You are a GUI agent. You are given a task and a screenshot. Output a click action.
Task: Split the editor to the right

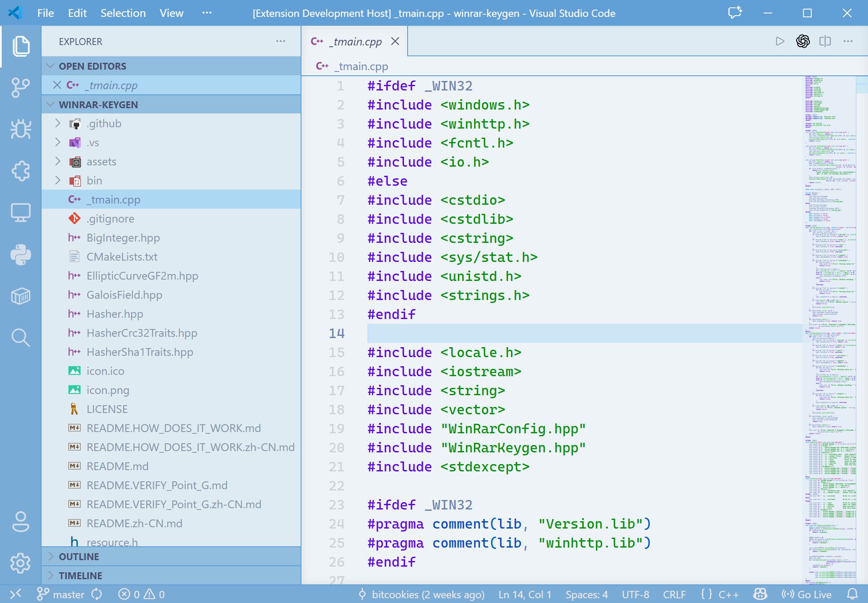point(825,41)
